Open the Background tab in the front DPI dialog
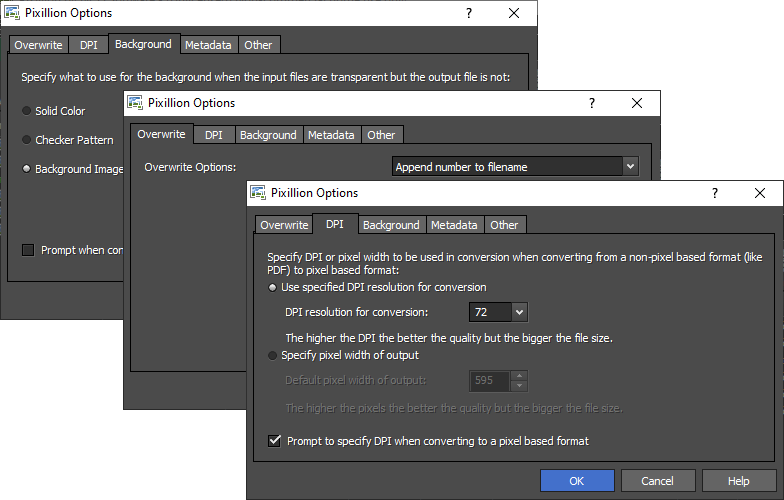 (x=391, y=225)
